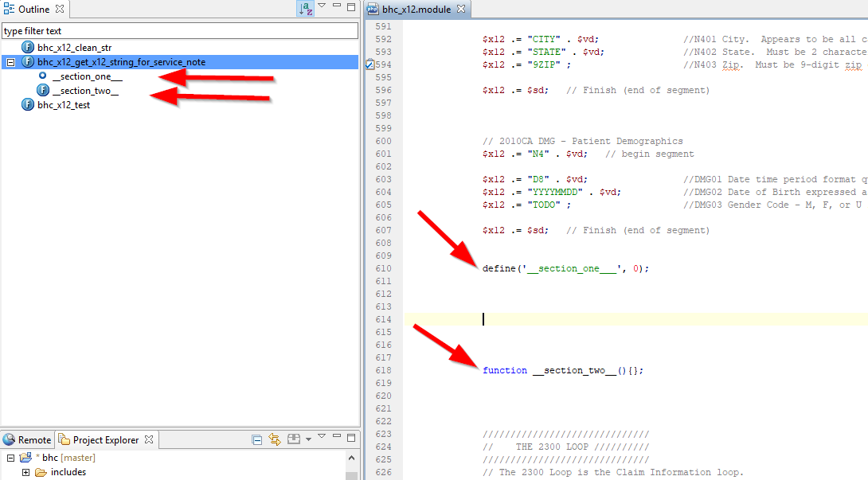Click function icon of bhc_x12_test
This screenshot has width=868, height=480.
coord(28,104)
